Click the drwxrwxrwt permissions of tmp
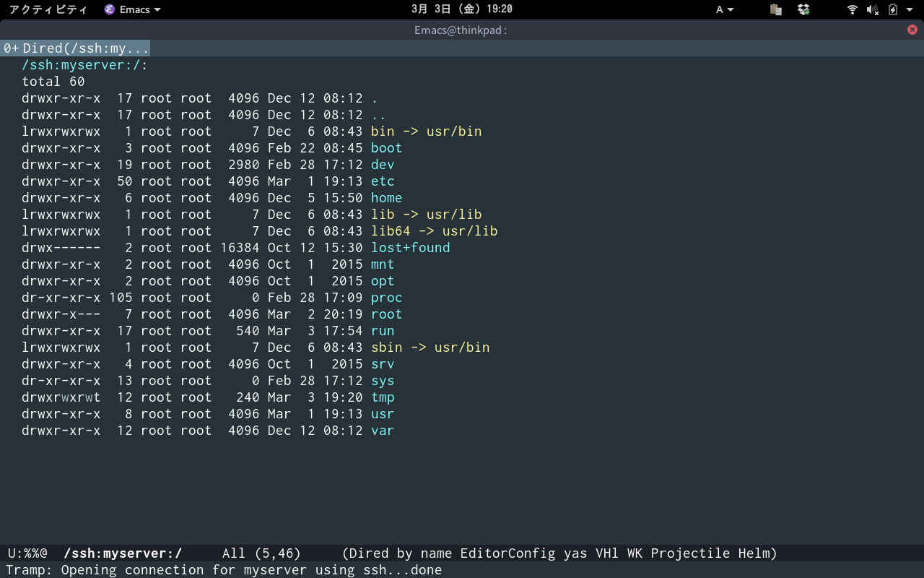 click(61, 397)
